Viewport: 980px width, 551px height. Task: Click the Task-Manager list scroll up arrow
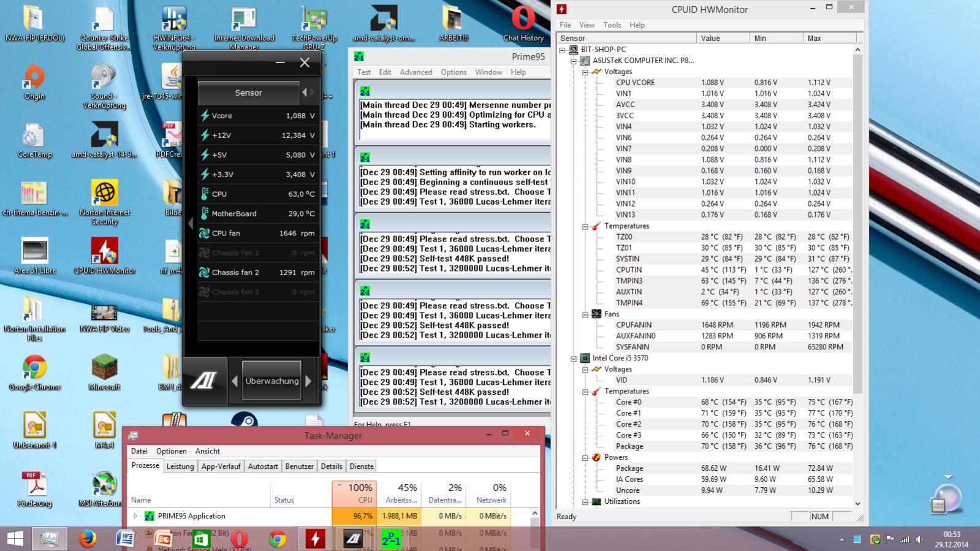click(534, 513)
